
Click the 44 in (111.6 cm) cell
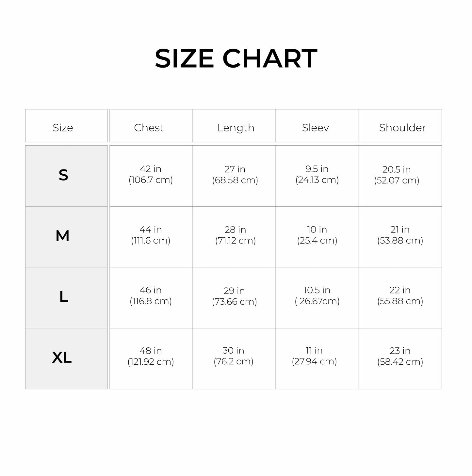151,235
